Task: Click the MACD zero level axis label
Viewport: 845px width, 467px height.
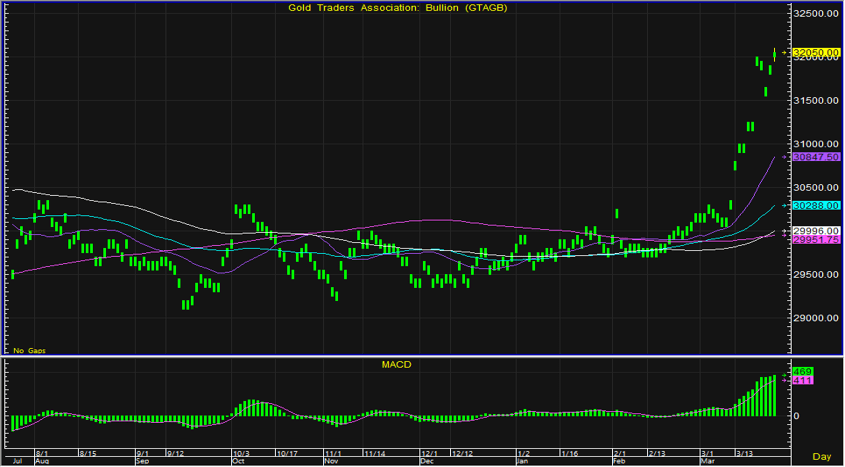Action: pyautogui.click(x=797, y=416)
